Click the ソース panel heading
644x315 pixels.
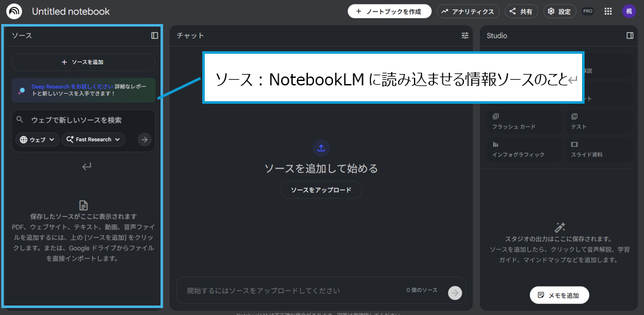pyautogui.click(x=21, y=35)
